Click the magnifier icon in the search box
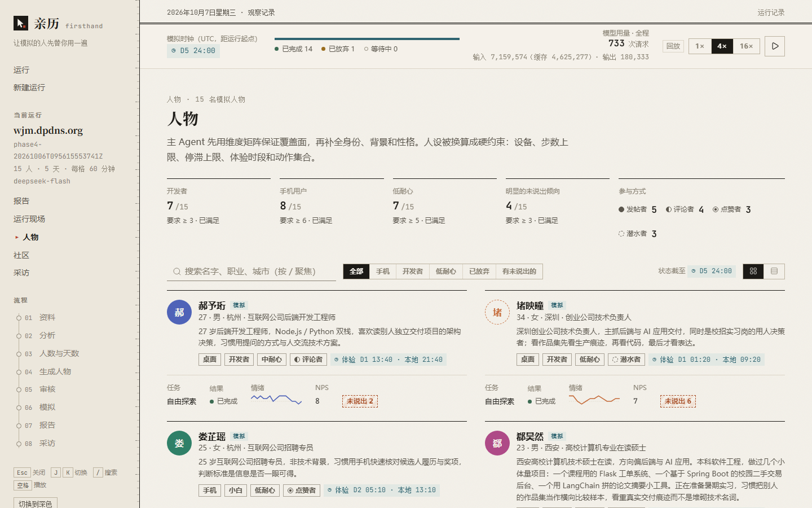The image size is (812, 508). pyautogui.click(x=177, y=271)
